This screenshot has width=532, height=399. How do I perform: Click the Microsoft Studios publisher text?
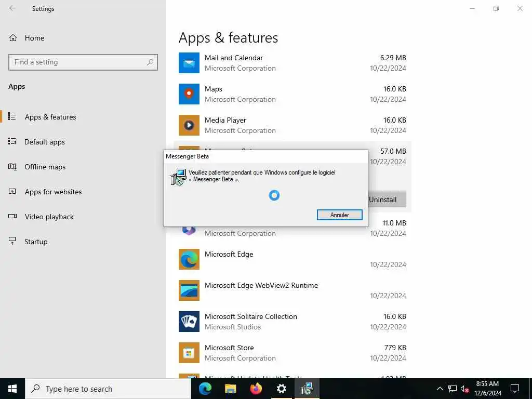233,327
